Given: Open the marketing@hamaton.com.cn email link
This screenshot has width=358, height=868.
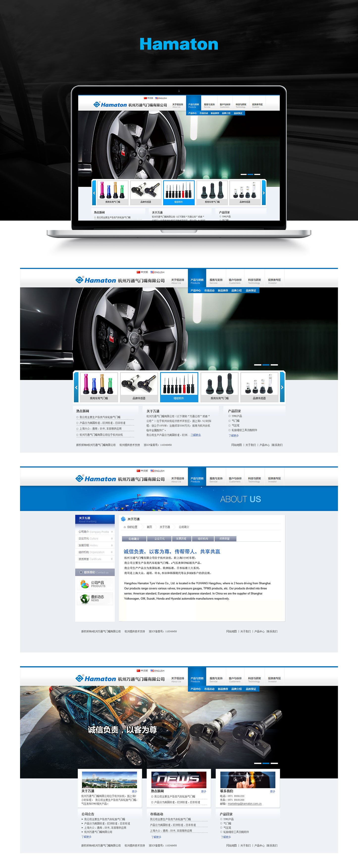Looking at the screenshot, I should 244,804.
